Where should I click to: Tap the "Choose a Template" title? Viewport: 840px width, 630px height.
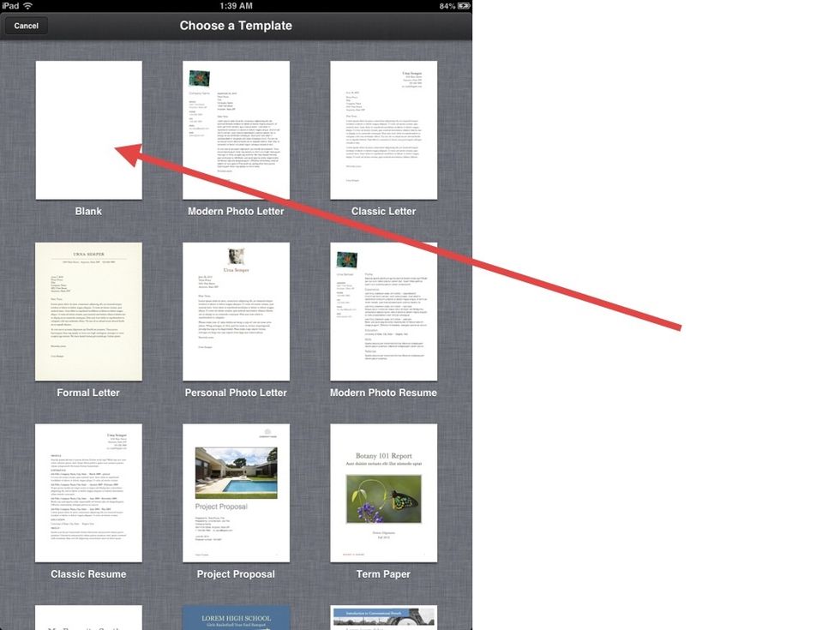(x=236, y=26)
